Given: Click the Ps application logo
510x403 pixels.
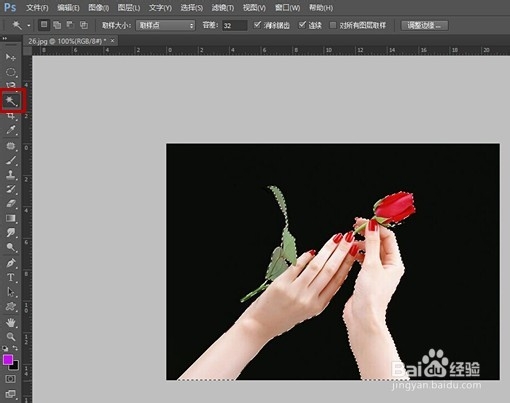Looking at the screenshot, I should click(10, 7).
